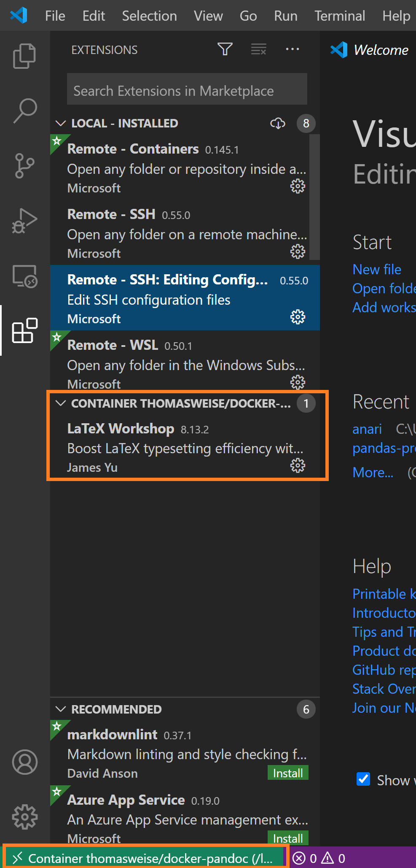Clear extensions search results icon
Viewport: 416px width, 868px height.
pyautogui.click(x=259, y=49)
